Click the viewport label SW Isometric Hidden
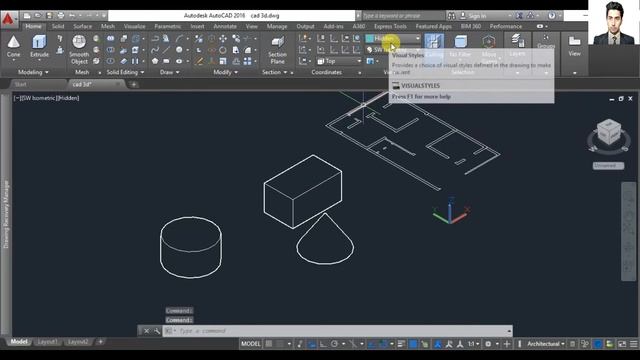The image size is (640, 360). [46, 98]
